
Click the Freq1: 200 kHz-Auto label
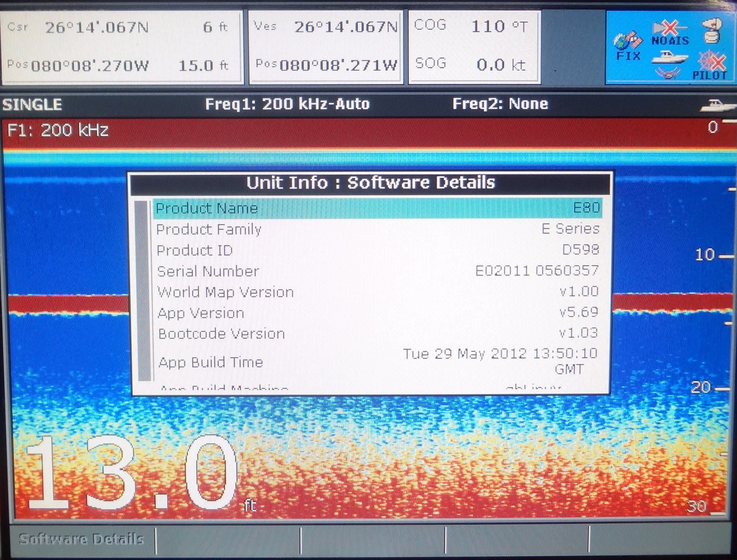[287, 104]
